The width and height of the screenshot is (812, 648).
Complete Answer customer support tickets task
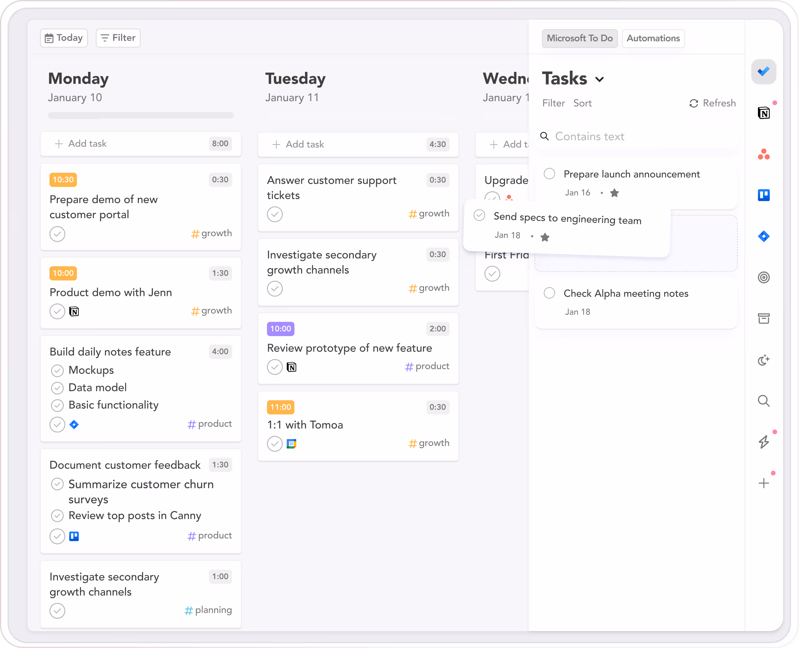pos(275,214)
